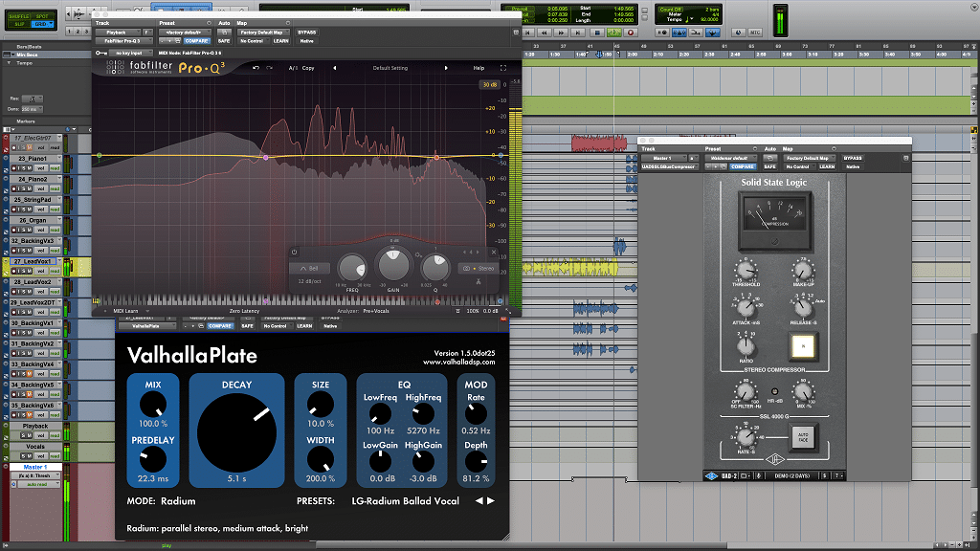Screen dimensions: 980x551
Task: Open the 12 dB/oct slope dropdown
Action: click(308, 281)
